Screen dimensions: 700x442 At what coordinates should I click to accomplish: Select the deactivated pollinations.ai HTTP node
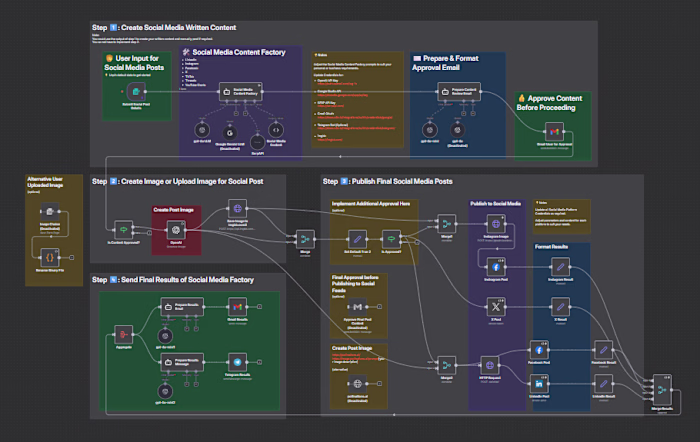(x=357, y=384)
